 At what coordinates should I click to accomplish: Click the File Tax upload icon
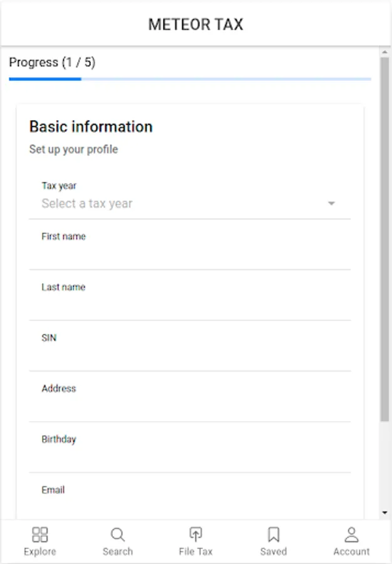pos(195,535)
